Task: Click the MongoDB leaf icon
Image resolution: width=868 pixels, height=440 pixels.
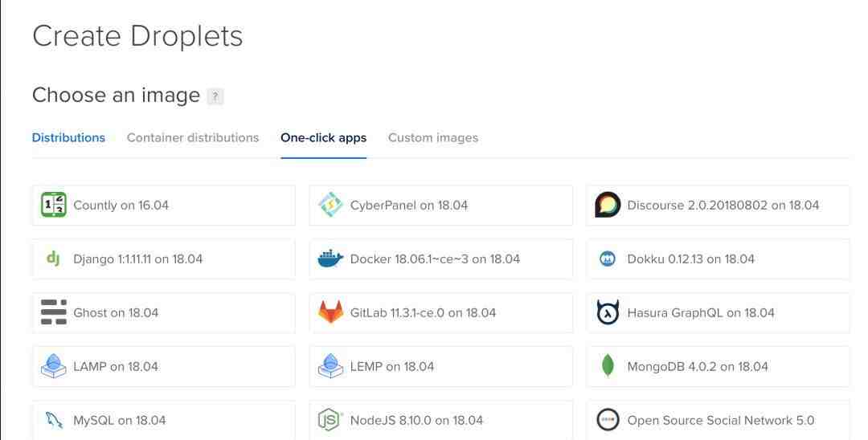Action: pyautogui.click(x=608, y=366)
